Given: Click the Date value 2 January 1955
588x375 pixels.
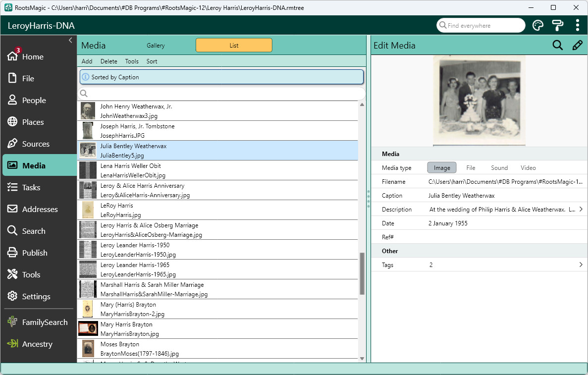Looking at the screenshot, I should coord(448,223).
